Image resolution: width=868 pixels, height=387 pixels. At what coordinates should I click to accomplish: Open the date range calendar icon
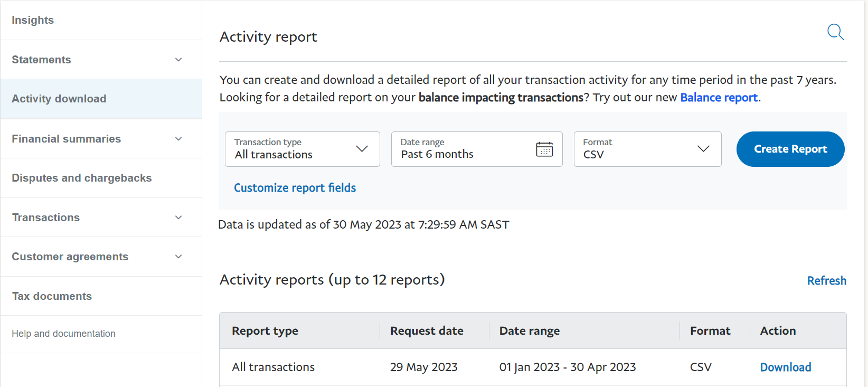[x=544, y=149]
